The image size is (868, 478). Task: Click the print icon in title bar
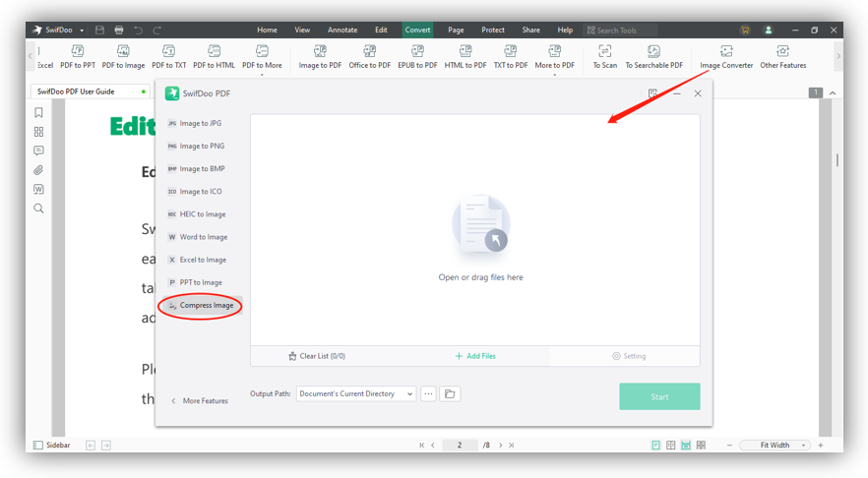pos(118,30)
